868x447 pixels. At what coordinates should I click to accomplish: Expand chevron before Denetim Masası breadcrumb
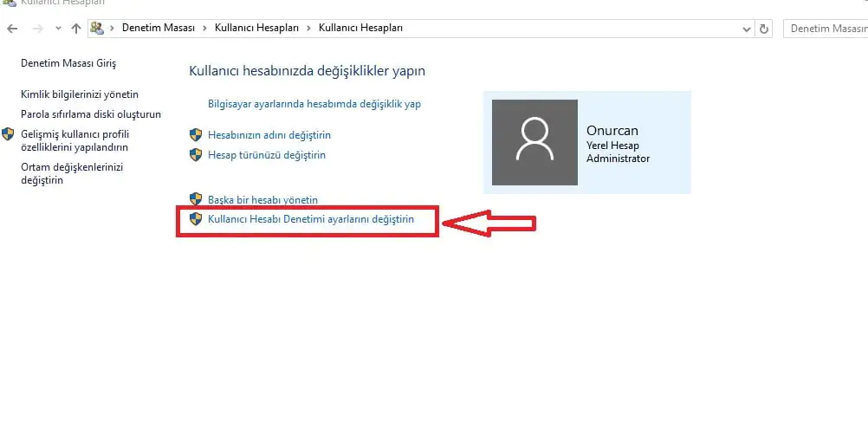coord(113,28)
